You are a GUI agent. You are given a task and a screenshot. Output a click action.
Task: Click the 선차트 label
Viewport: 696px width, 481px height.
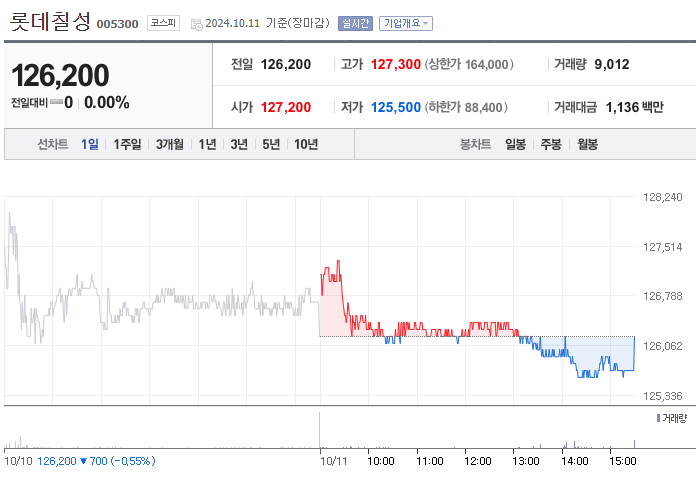[x=52, y=144]
